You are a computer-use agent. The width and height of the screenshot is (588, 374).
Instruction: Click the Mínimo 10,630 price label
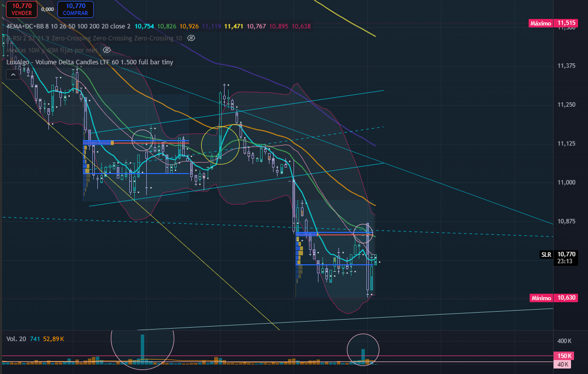pyautogui.click(x=553, y=298)
